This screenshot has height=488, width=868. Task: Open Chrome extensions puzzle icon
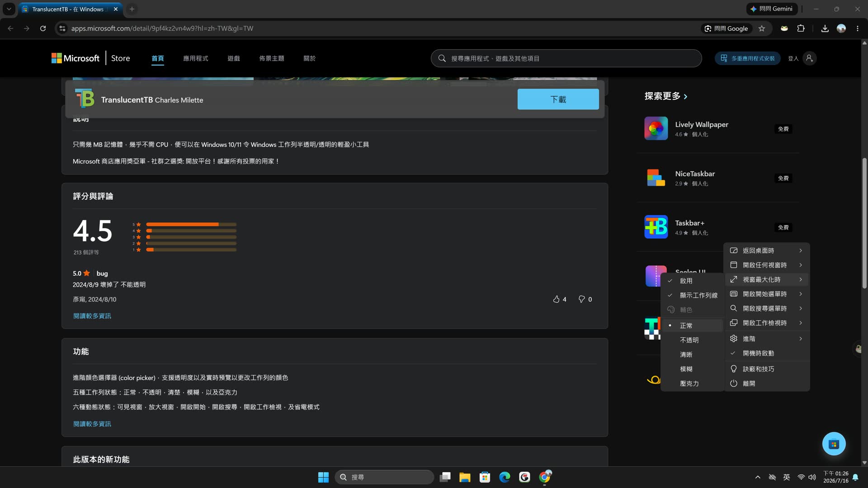pos(801,28)
